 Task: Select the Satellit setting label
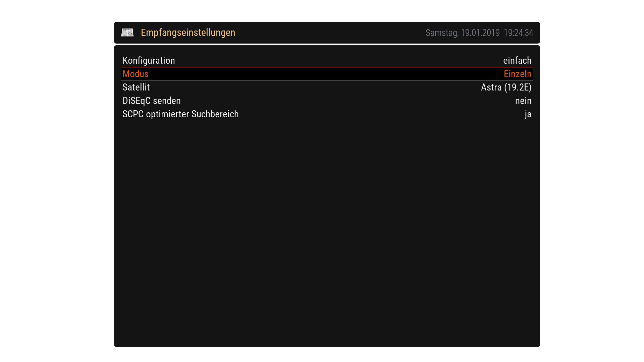[136, 87]
